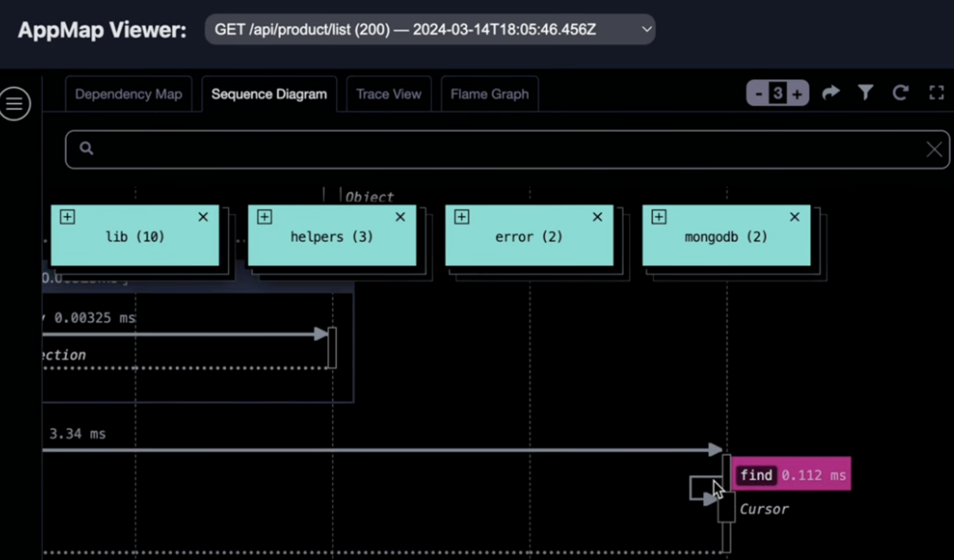Viewport: 954px width, 560px height.
Task: Open the AppMap request dropdown
Action: click(430, 30)
